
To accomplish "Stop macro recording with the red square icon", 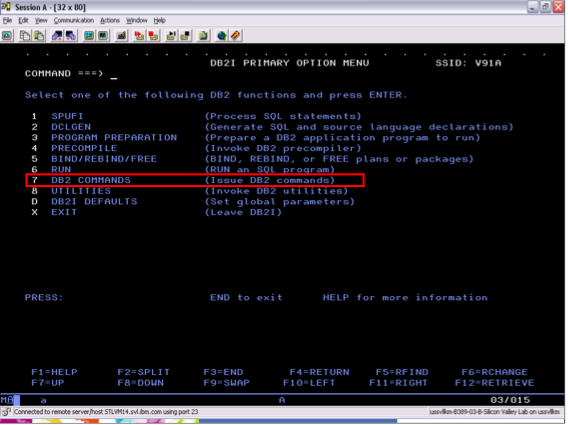I will (154, 36).
